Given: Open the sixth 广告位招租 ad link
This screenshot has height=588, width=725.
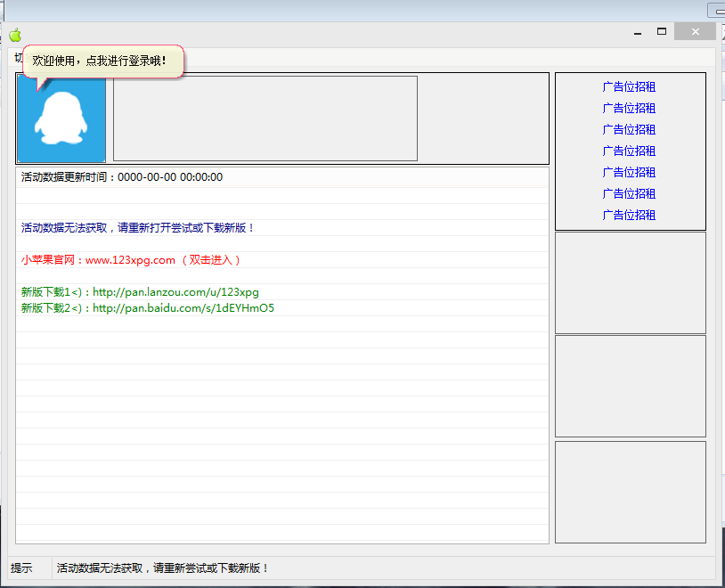Looking at the screenshot, I should [629, 193].
